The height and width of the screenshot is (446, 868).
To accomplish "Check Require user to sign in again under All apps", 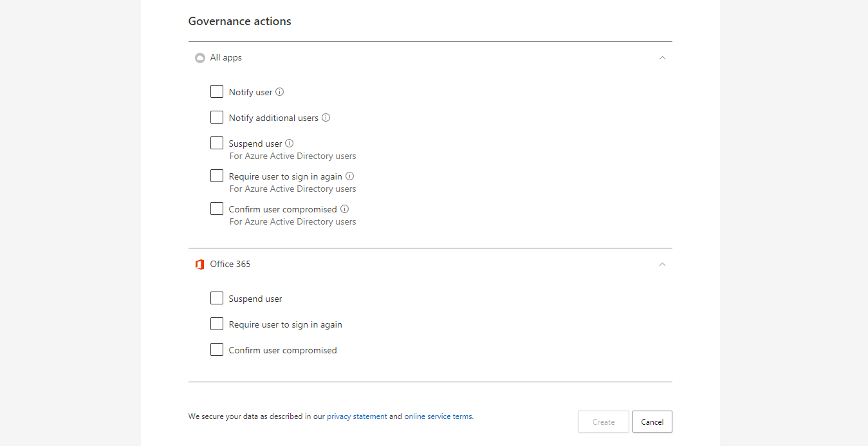I will click(x=217, y=176).
